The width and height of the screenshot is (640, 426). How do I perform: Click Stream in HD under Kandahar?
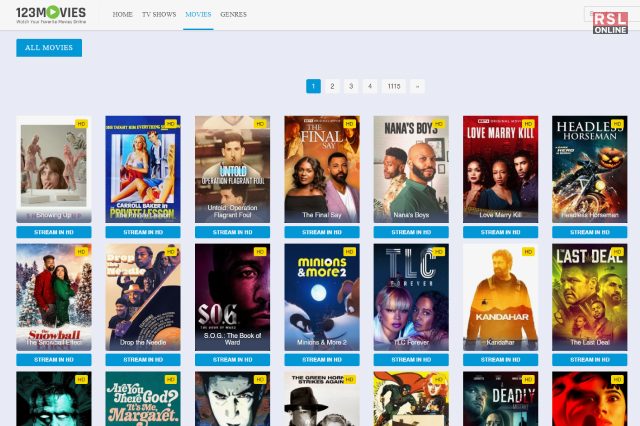(500, 360)
